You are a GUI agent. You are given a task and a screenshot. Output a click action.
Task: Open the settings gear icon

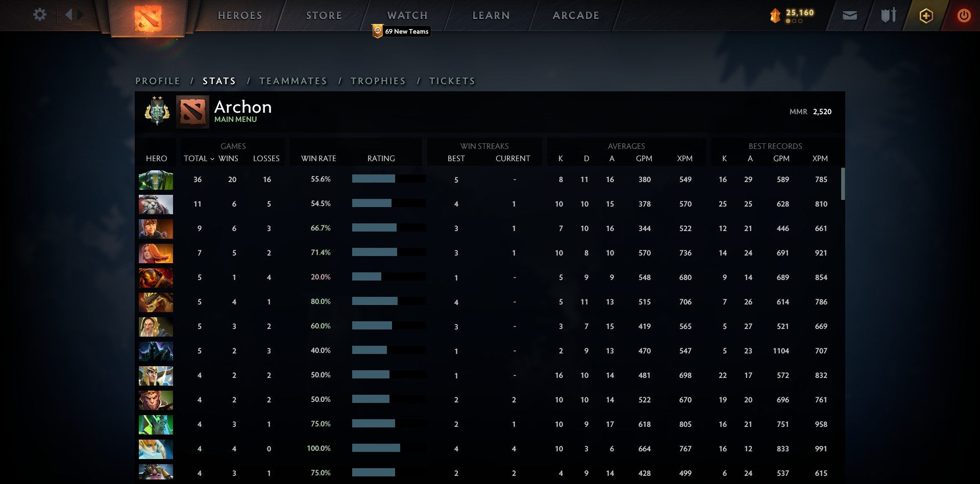(39, 15)
